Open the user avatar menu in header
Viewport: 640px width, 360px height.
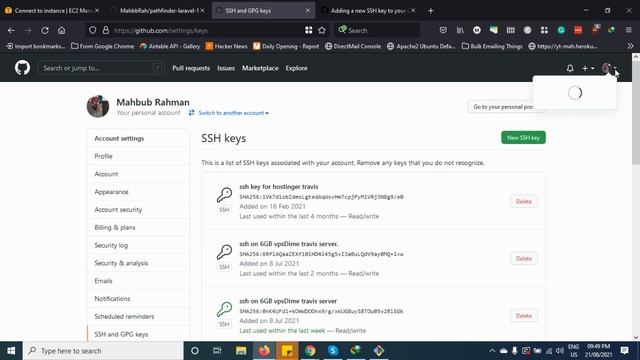click(x=609, y=68)
